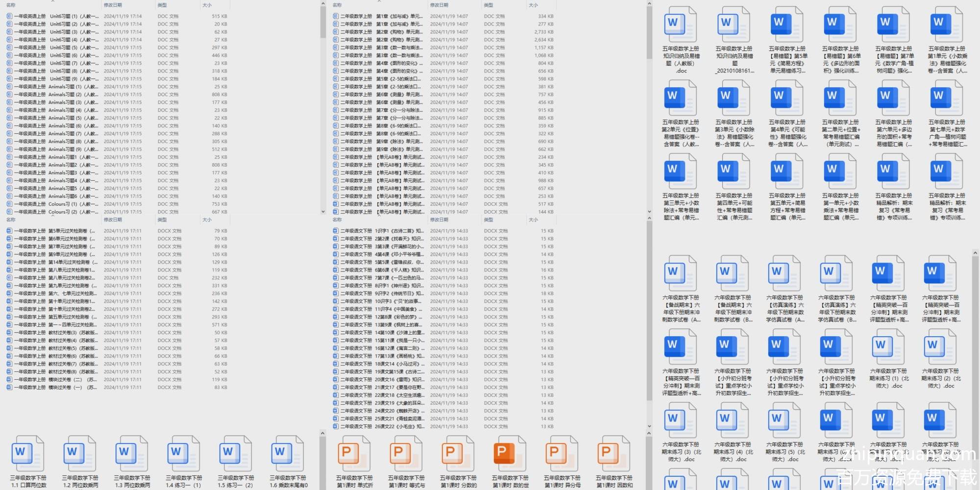Screen dimensions: 980x490
Task: Open PowerPoint file 五年级数学下册 第1课时 单式折
Action: click(x=354, y=456)
